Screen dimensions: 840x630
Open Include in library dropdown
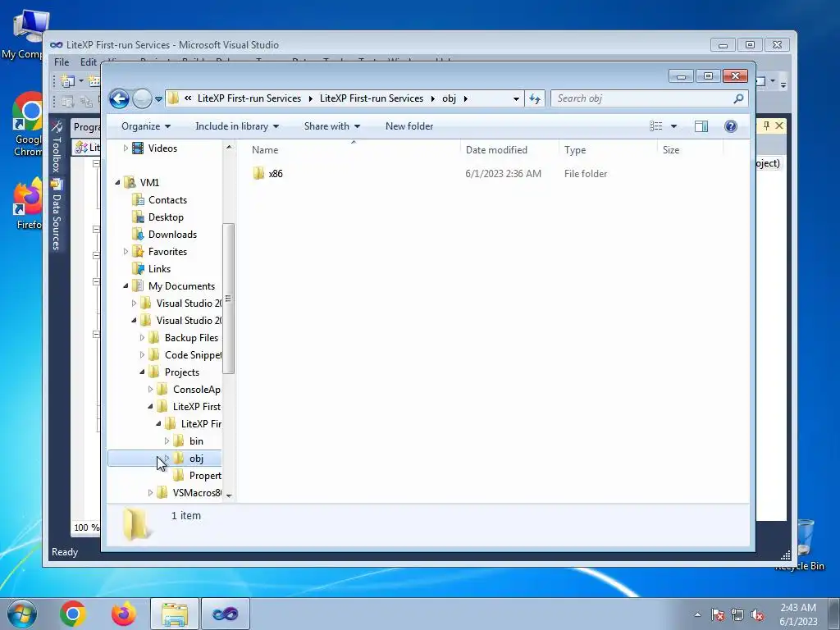tap(237, 126)
